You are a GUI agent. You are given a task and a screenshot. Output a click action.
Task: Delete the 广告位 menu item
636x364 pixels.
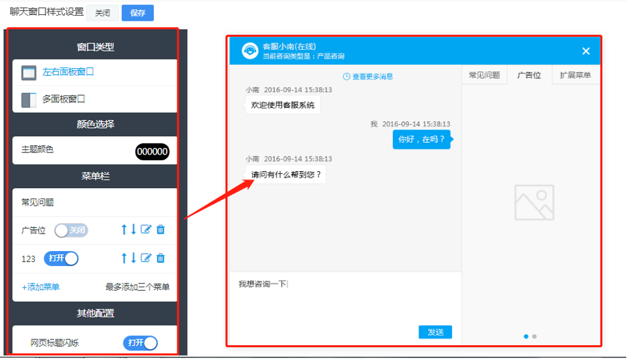click(161, 230)
